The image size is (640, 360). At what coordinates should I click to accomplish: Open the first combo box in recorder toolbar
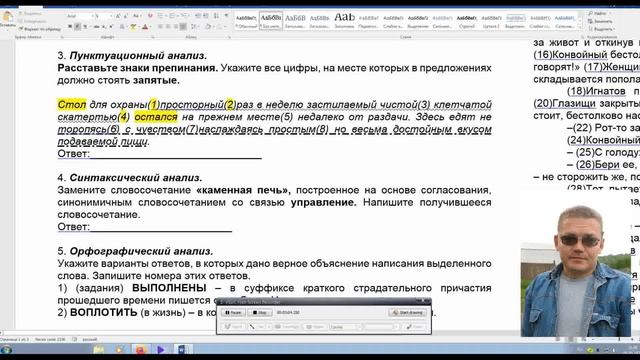(x=346, y=327)
